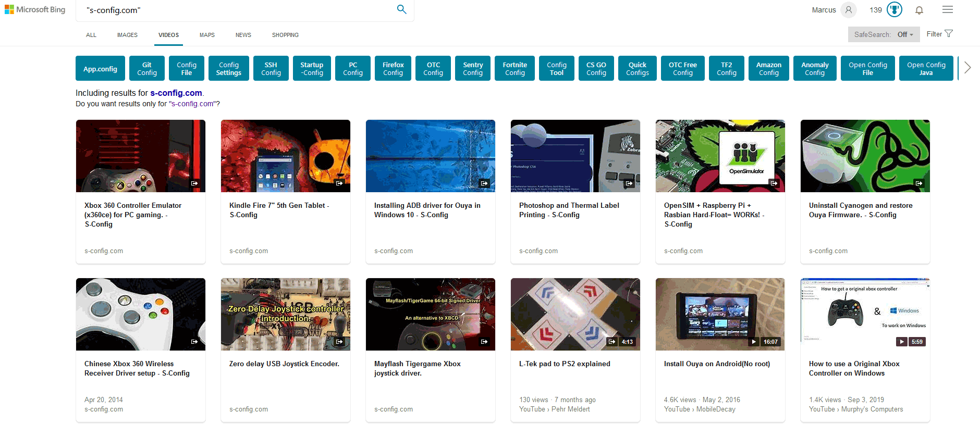Open Install Ouya on Android(No root) title

point(717,364)
